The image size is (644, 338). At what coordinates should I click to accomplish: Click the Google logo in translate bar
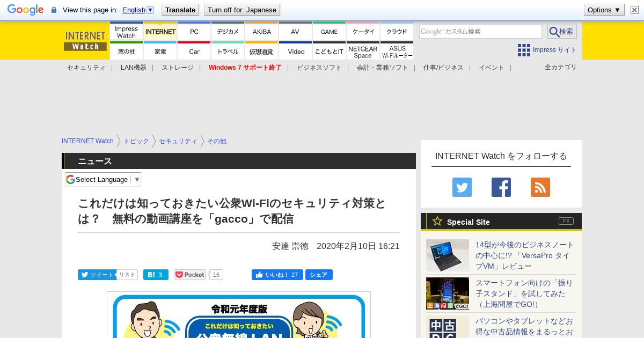(x=25, y=10)
